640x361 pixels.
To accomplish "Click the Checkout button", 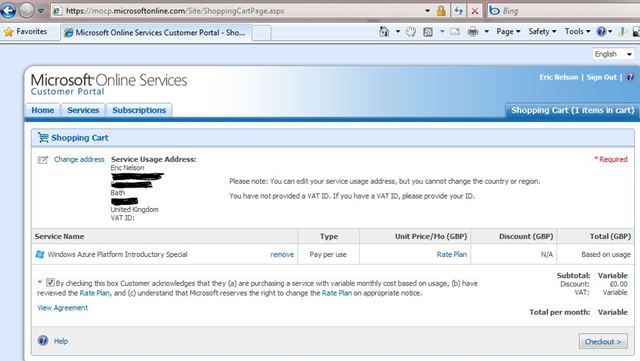I will [603, 341].
